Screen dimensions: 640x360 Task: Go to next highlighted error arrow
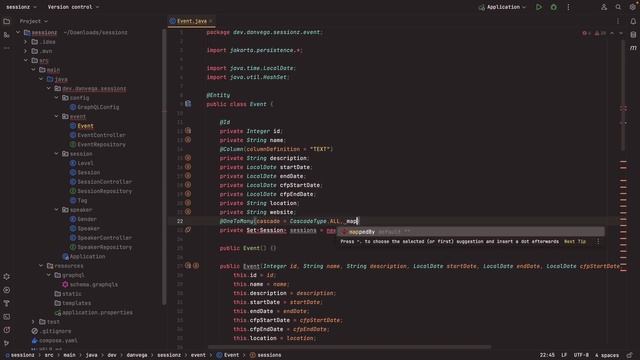(621, 33)
